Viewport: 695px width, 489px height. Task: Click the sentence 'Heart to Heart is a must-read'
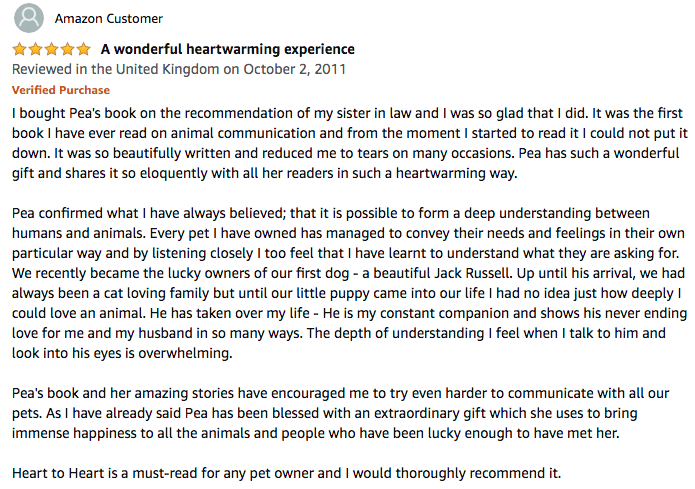click(x=286, y=472)
